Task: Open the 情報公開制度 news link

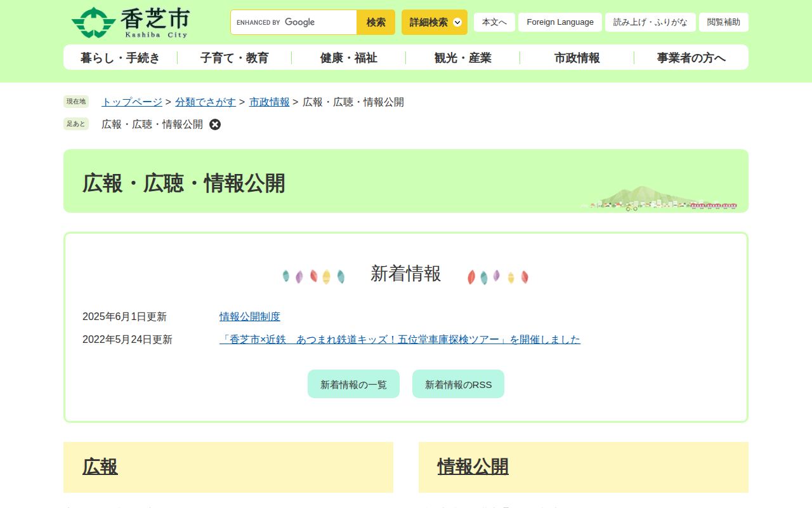Action: point(250,316)
